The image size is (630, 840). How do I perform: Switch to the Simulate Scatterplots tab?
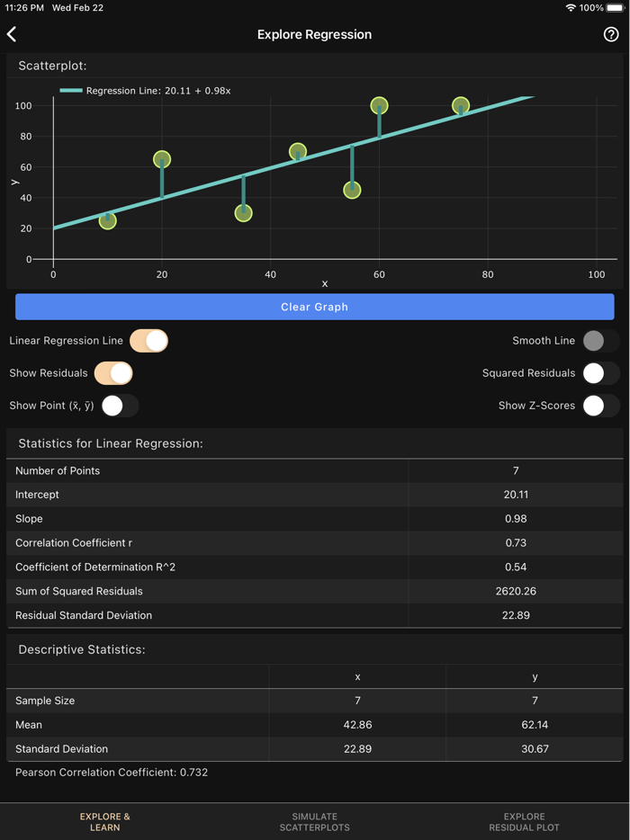[314, 821]
